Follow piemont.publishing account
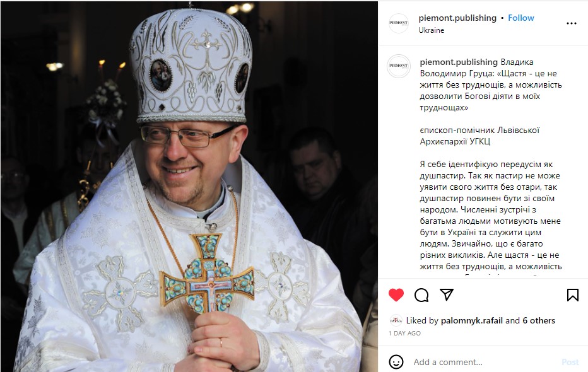The height and width of the screenshot is (372, 588). click(x=521, y=18)
